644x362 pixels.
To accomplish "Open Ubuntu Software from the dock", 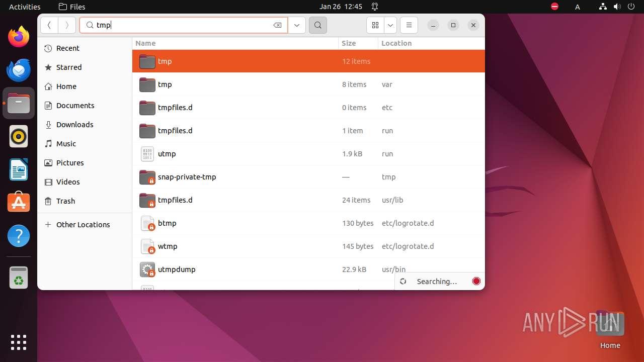I will [19, 203].
